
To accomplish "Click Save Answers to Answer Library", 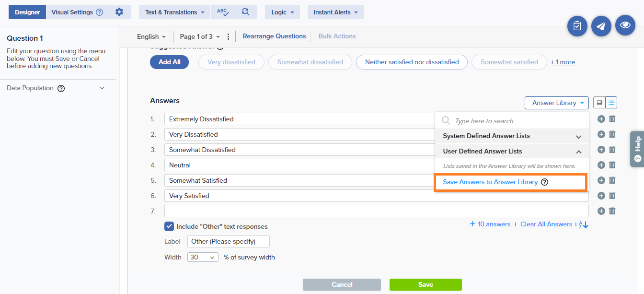I will (490, 182).
